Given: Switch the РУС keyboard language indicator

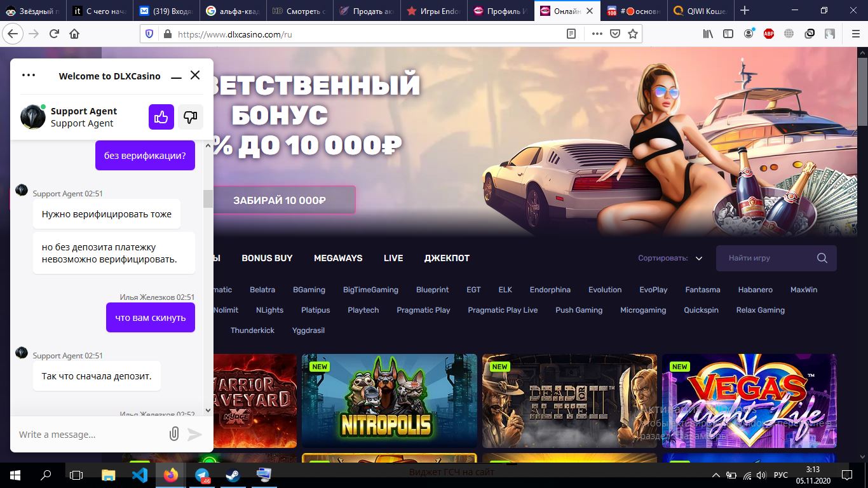Looking at the screenshot, I should pos(780,475).
